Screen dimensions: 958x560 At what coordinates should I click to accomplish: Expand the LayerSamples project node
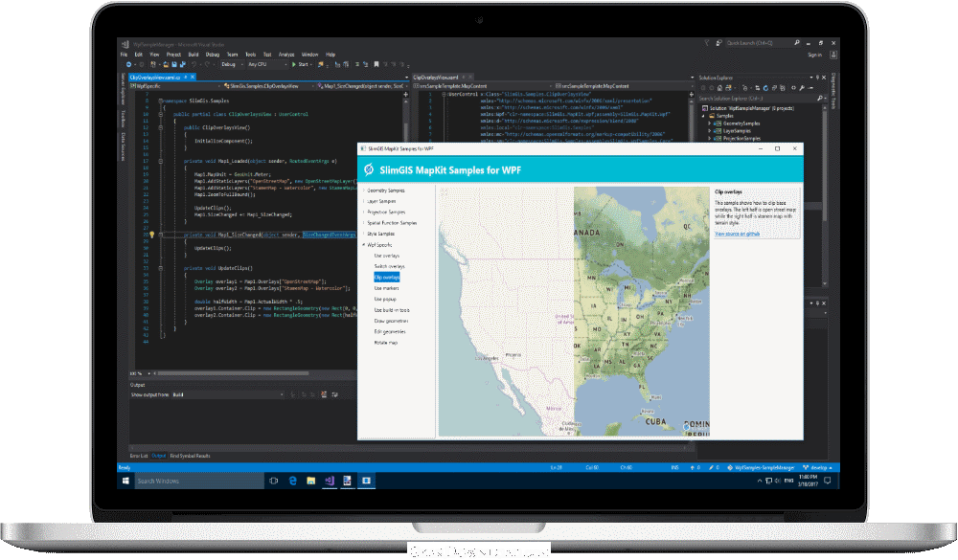[709, 131]
